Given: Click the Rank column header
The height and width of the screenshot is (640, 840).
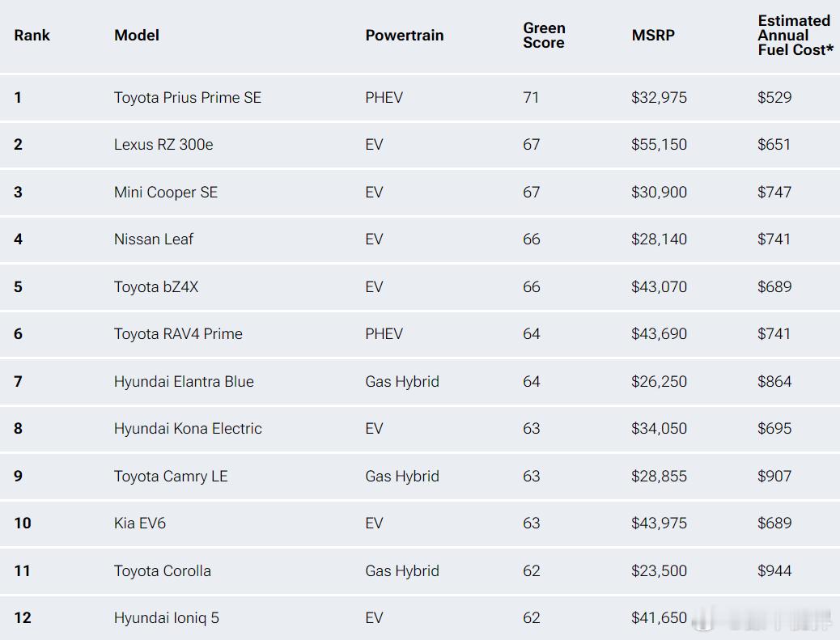Looking at the screenshot, I should [32, 36].
